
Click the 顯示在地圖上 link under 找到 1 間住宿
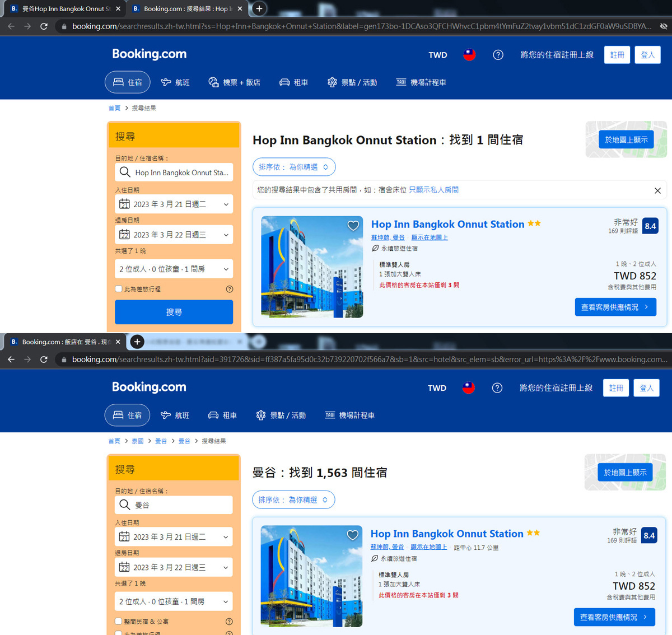click(430, 237)
